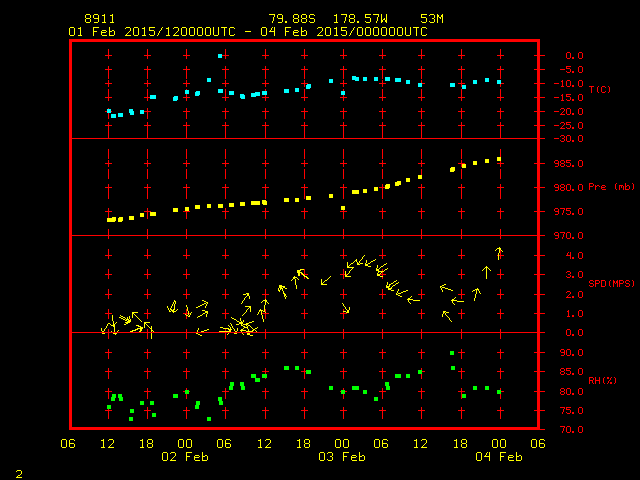Select the 03 Feb date label
Image resolution: width=640 pixels, height=480 pixels.
tap(341, 457)
